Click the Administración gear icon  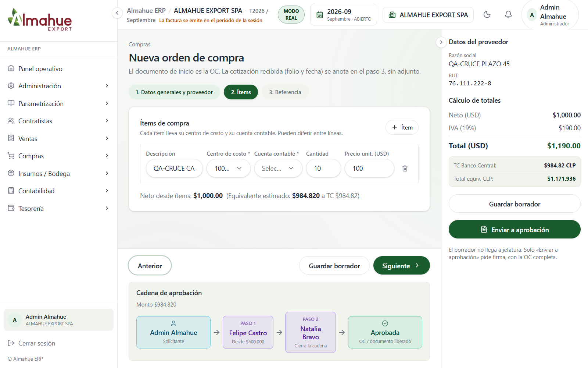tap(11, 86)
